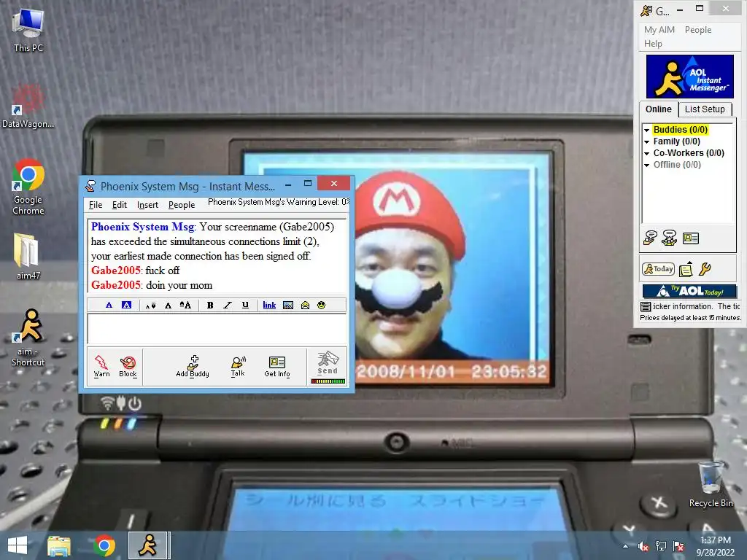Image resolution: width=747 pixels, height=560 pixels.
Task: Open Insert menu in IM window
Action: (147, 205)
